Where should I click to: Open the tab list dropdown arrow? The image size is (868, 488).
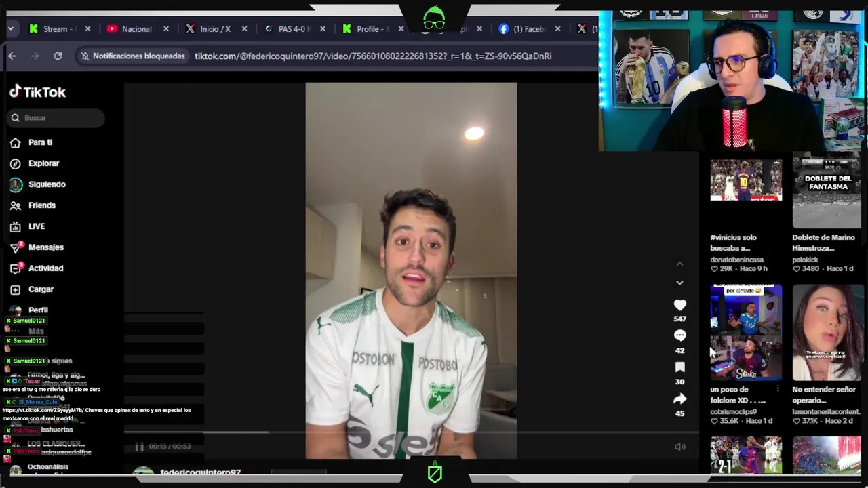11,29
